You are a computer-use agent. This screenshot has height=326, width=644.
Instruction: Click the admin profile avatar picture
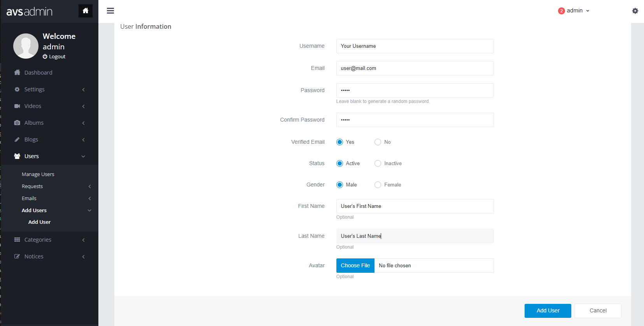click(x=26, y=46)
